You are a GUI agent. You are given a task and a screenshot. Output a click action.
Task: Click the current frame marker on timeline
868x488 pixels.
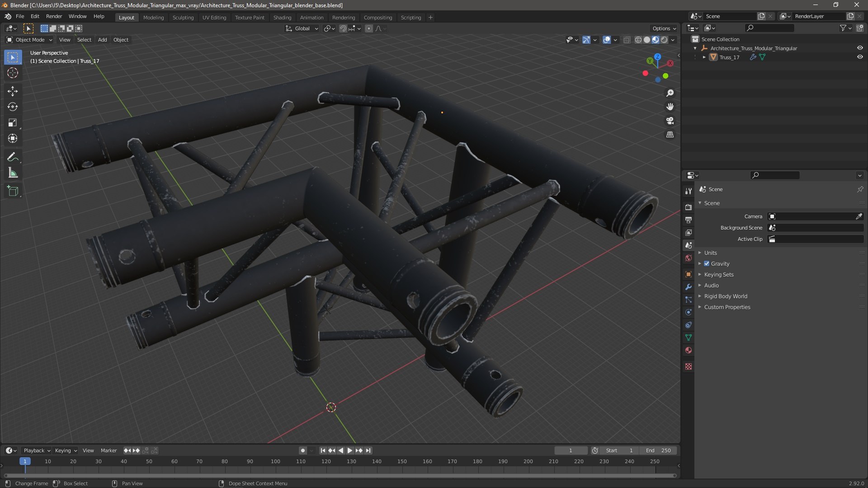pyautogui.click(x=25, y=461)
